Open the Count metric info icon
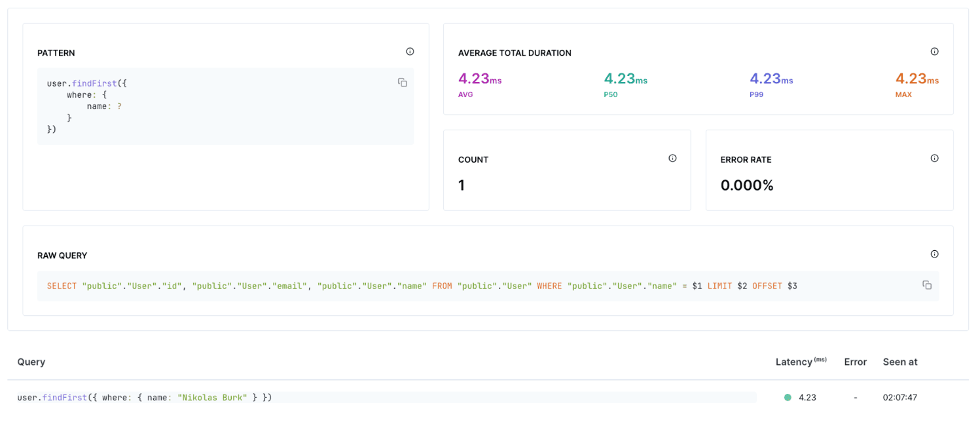This screenshot has width=980, height=422. 672,158
